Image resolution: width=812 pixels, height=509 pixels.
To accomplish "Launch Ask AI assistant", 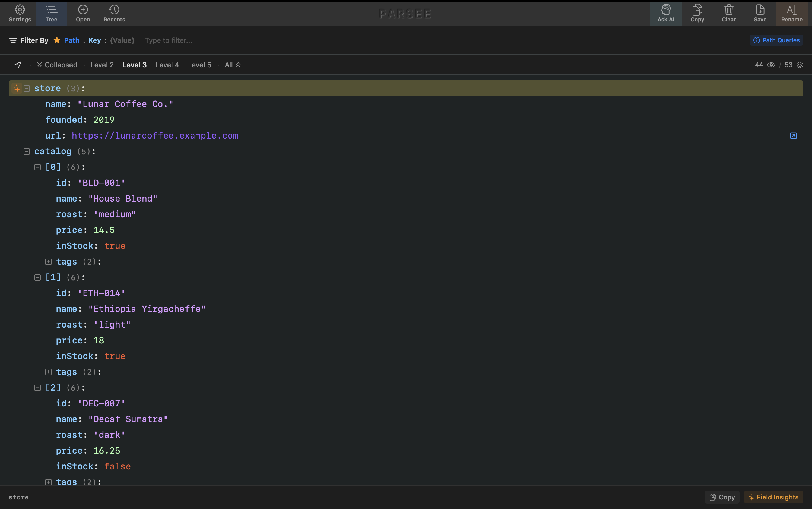I will (666, 14).
